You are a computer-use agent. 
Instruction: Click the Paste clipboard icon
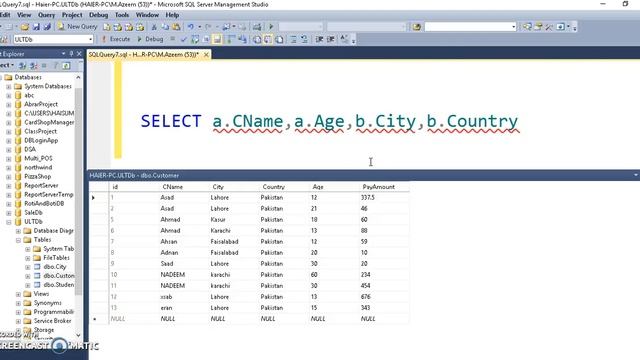point(176,27)
